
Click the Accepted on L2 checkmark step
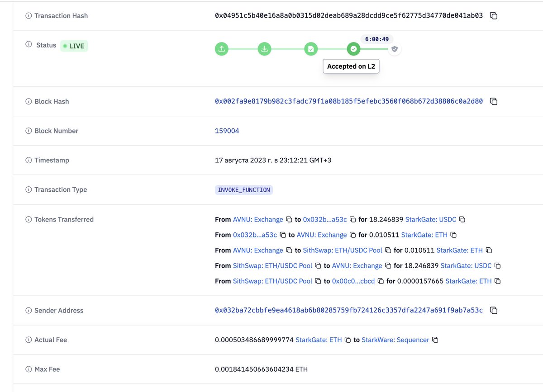click(x=353, y=49)
